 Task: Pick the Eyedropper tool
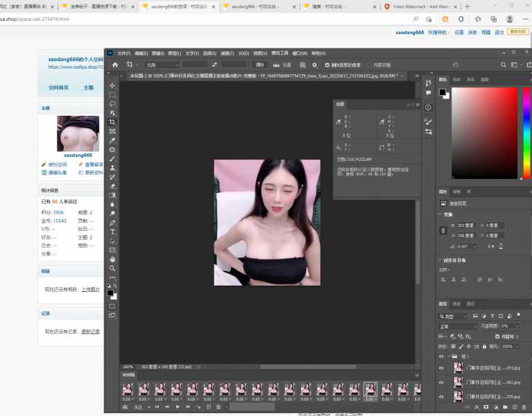[112, 141]
